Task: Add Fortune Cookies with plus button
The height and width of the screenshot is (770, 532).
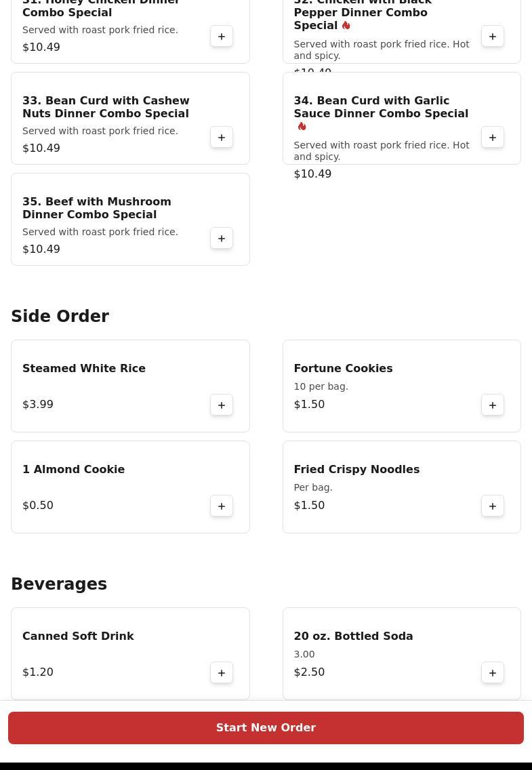Action: coord(493,405)
